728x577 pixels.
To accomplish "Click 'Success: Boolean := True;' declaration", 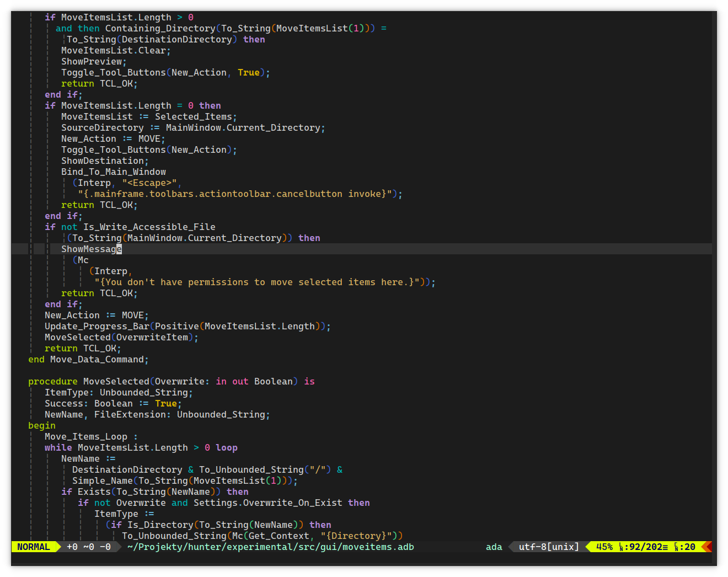I will [114, 403].
